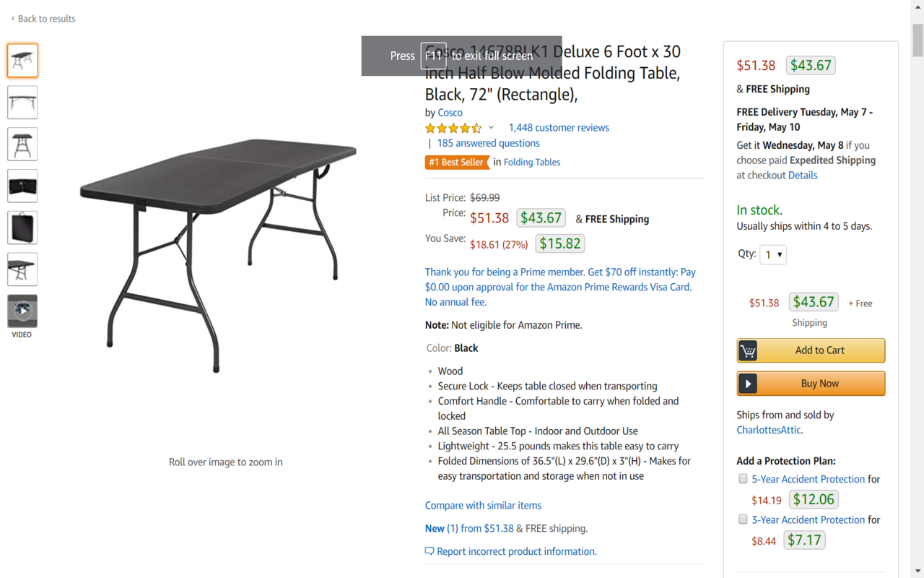
Task: Select the folded table carry-case thumbnail
Action: [22, 228]
